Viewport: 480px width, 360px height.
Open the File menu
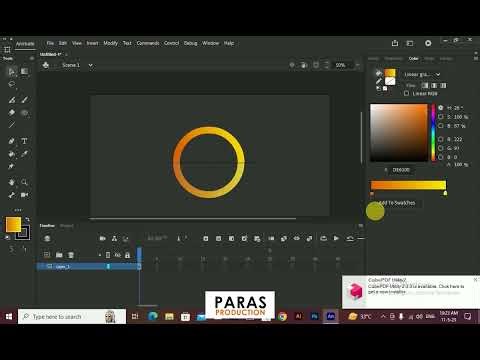50,43
